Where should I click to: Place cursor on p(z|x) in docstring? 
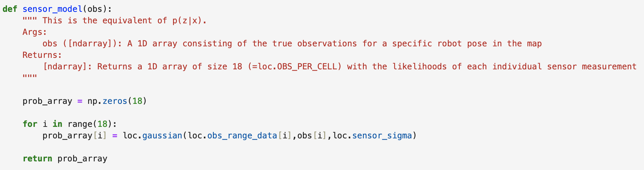click(x=187, y=21)
